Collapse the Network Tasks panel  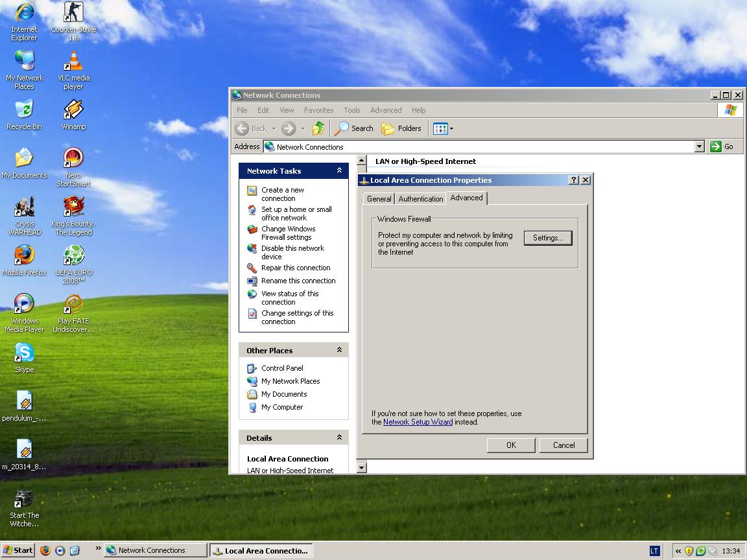pos(339,170)
